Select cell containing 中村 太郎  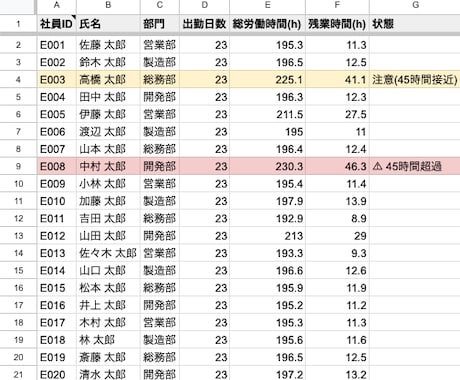(x=108, y=166)
